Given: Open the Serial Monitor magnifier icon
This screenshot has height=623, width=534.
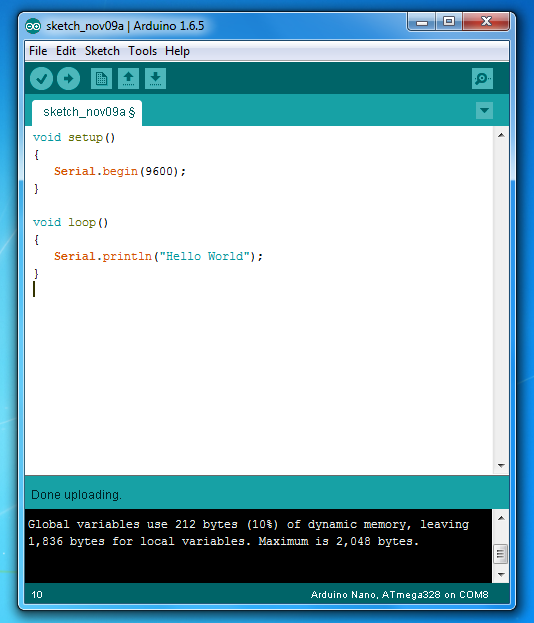Looking at the screenshot, I should click(x=482, y=79).
